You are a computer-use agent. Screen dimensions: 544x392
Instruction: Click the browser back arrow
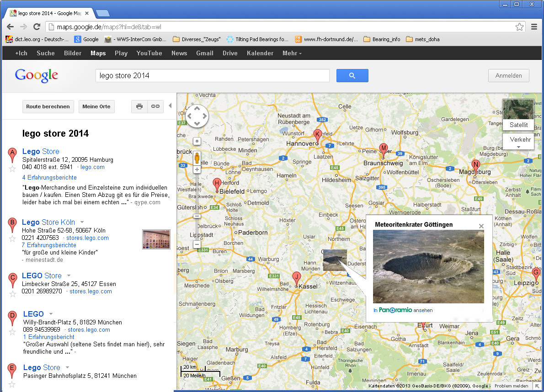11,26
